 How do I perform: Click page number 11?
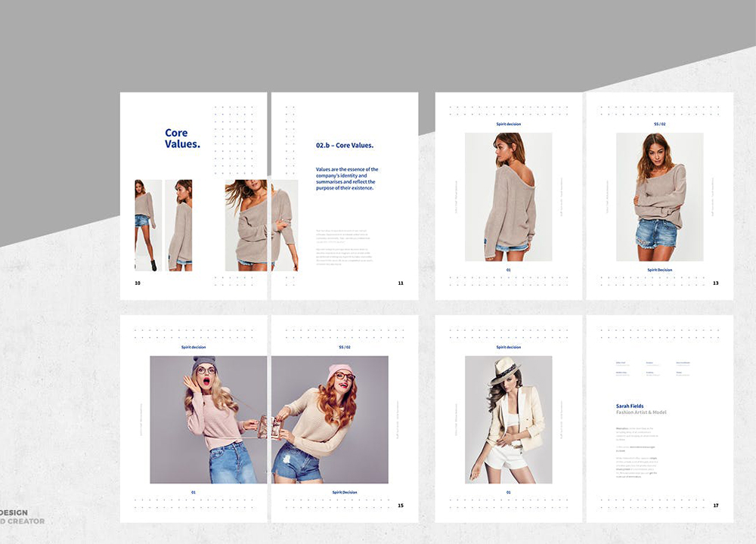(x=401, y=283)
